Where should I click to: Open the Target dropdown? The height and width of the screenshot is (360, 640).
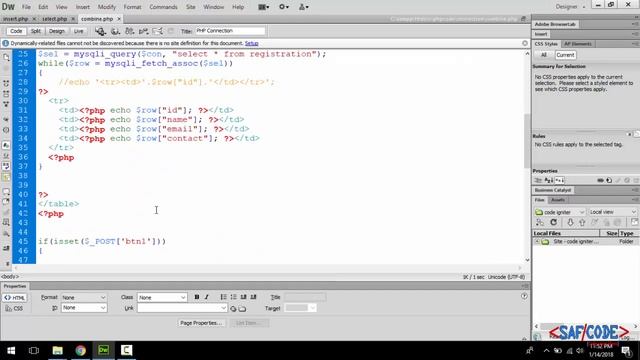click(300, 308)
